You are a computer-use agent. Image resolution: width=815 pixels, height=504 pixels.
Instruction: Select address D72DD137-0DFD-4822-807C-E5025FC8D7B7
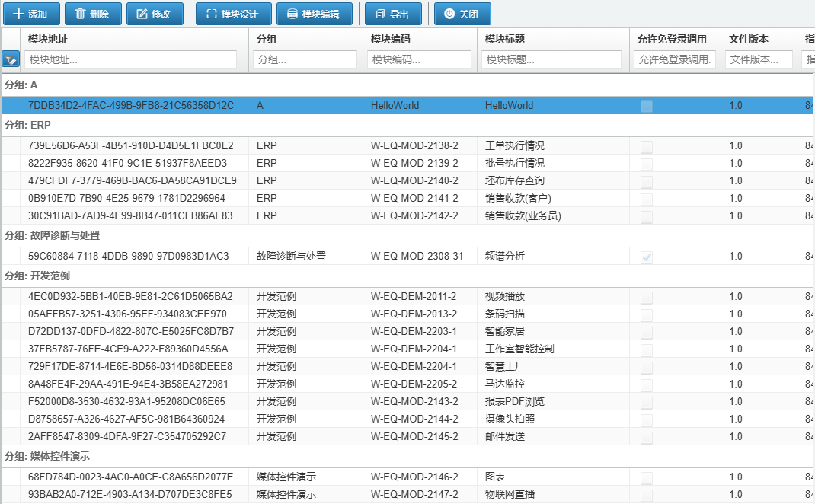click(x=131, y=331)
